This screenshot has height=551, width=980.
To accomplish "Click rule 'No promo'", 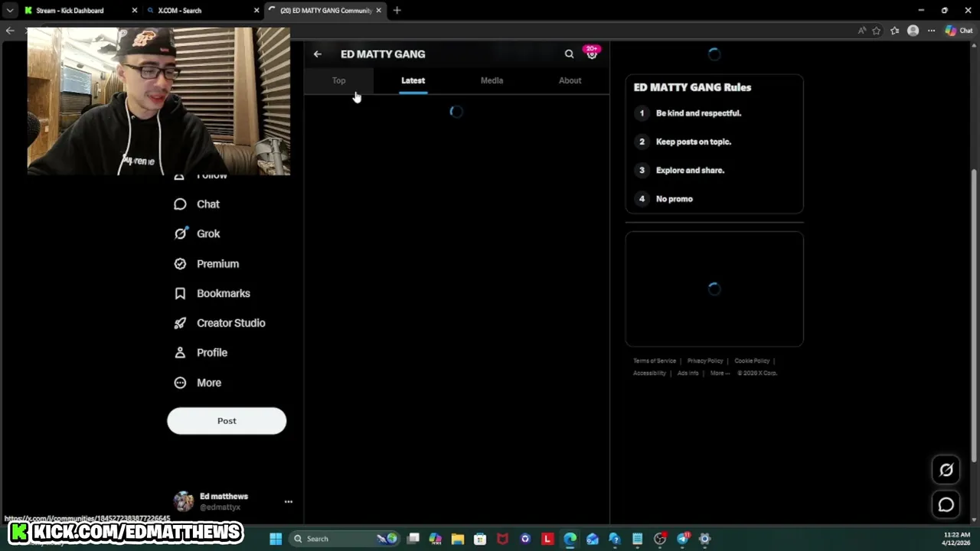I will click(x=675, y=199).
